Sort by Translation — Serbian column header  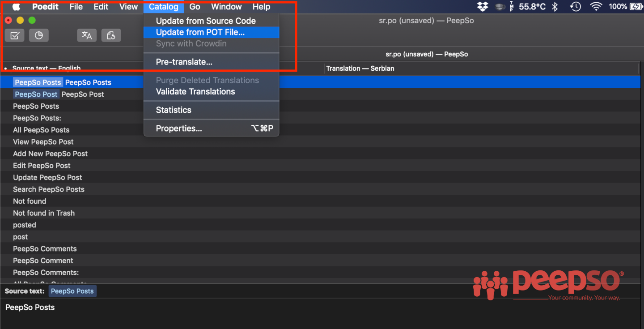click(481, 68)
